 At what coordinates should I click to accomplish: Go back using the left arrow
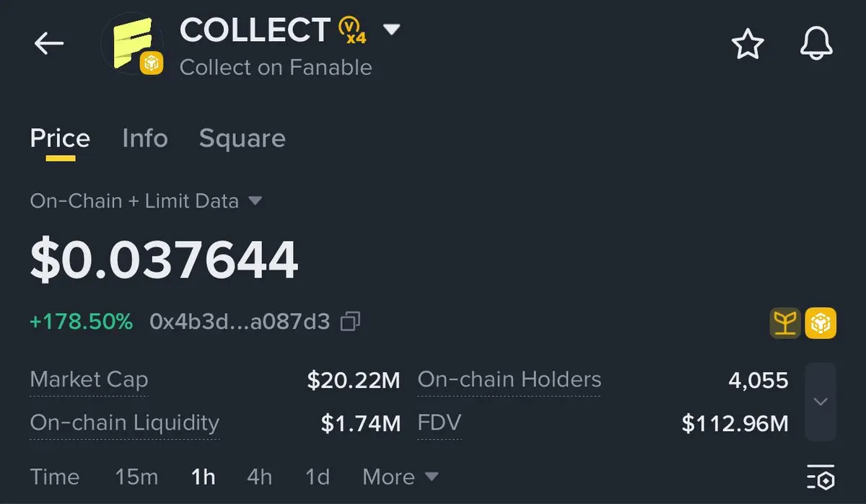click(49, 44)
